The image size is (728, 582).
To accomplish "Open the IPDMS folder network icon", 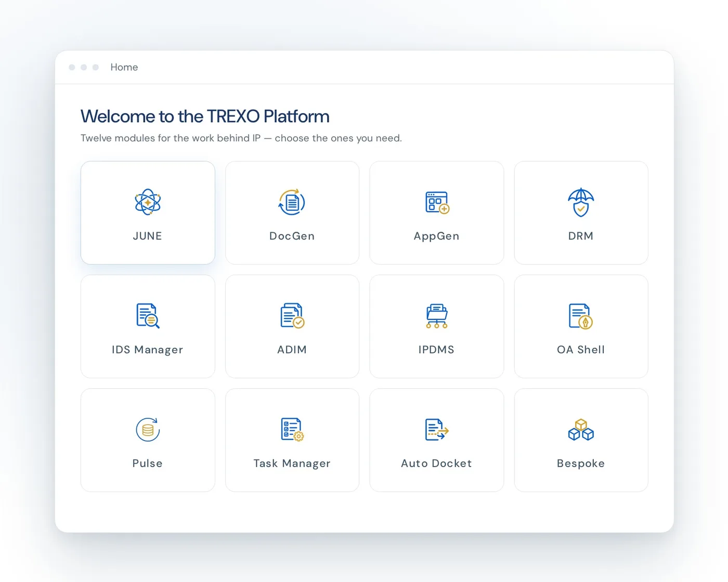I will coord(437,316).
